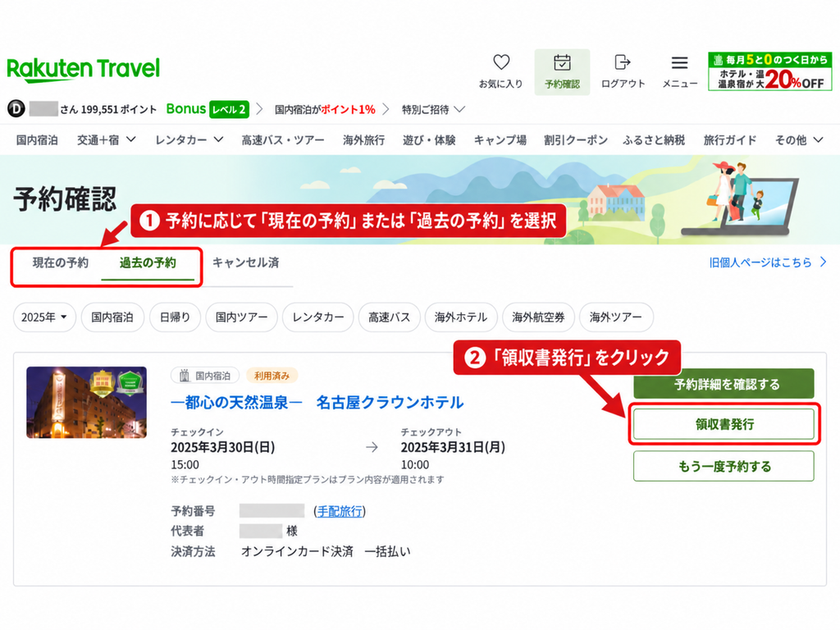Image resolution: width=840 pixels, height=630 pixels.
Task: Toggle the 国内宿泊 filter chip
Action: (x=112, y=317)
